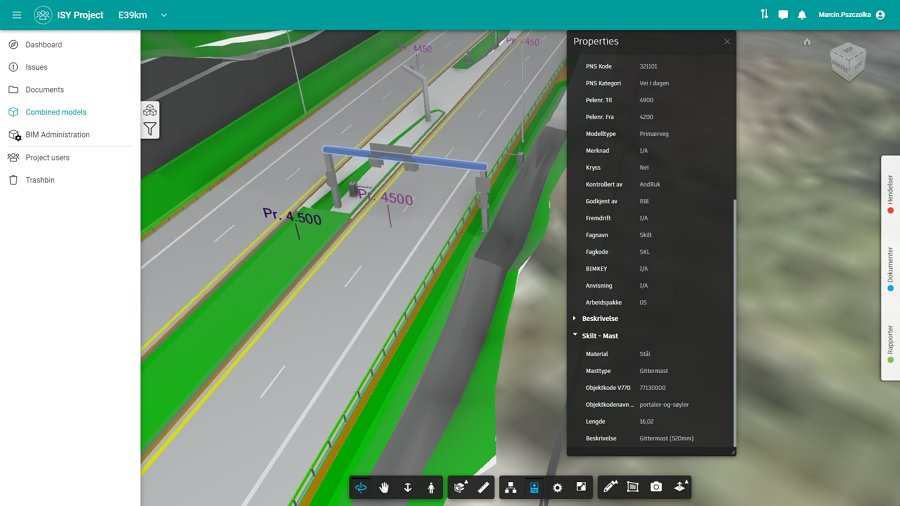Click the filter funnel icon

(x=150, y=128)
